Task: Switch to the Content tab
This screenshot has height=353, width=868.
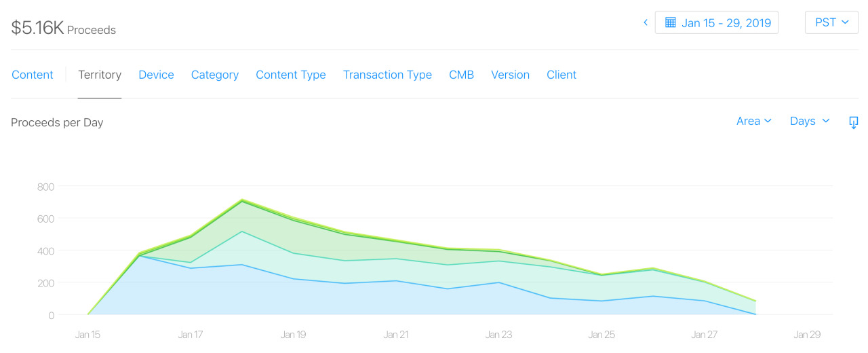Action: (x=33, y=75)
